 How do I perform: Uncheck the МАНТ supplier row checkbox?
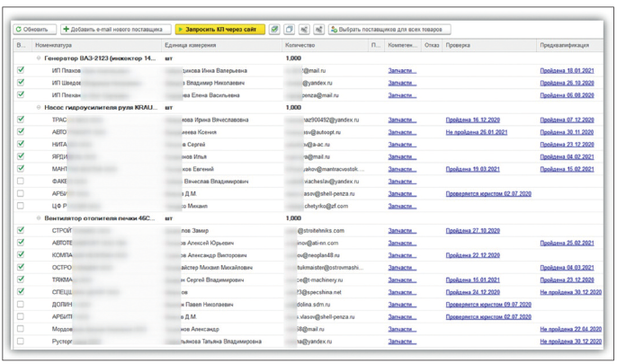pyautogui.click(x=21, y=168)
